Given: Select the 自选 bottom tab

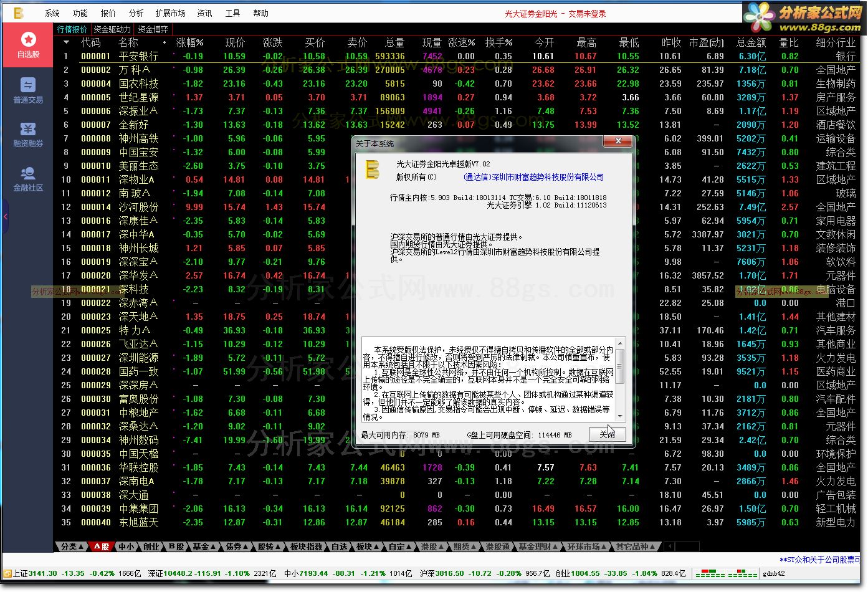Looking at the screenshot, I should tap(340, 547).
